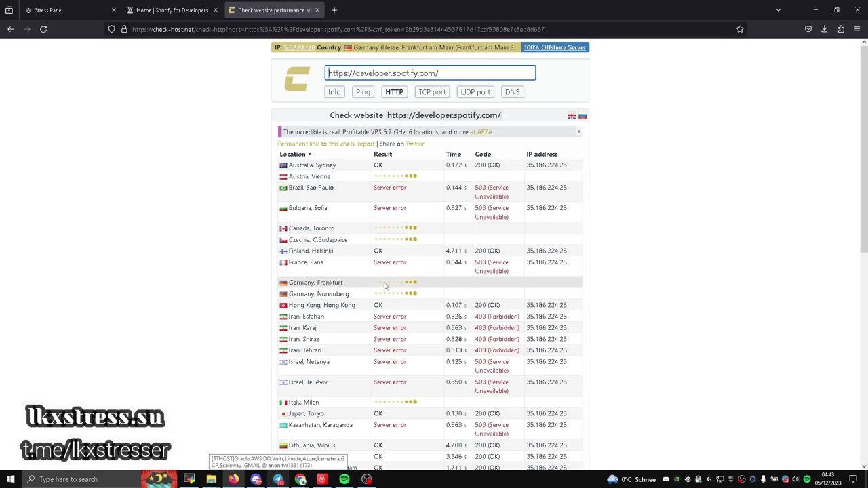The height and width of the screenshot is (488, 868).
Task: Go back to the previous page
Action: point(10,29)
